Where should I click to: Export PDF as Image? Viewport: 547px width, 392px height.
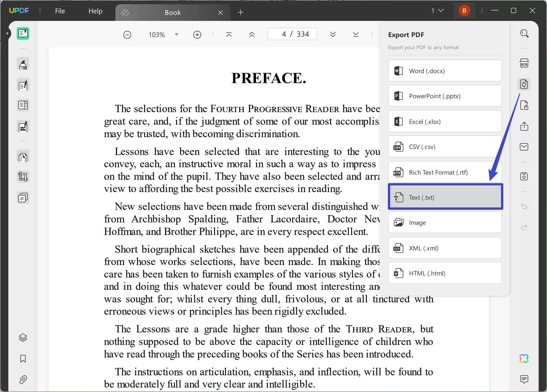point(445,222)
